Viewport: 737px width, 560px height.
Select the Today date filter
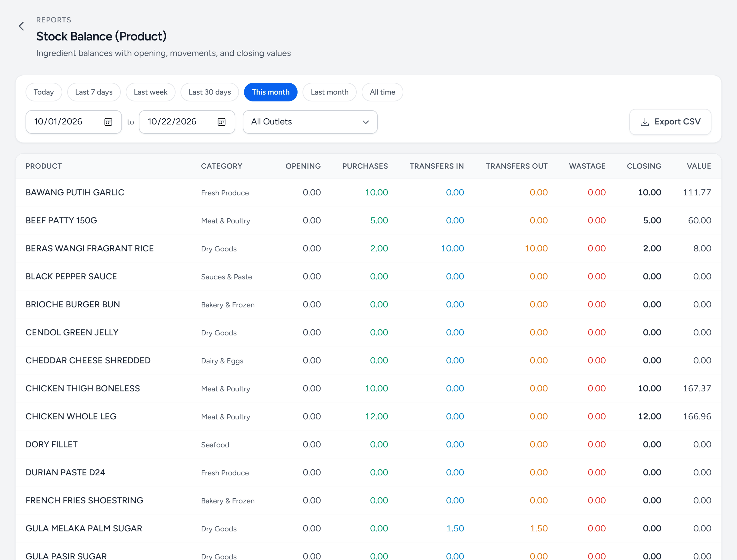point(44,92)
